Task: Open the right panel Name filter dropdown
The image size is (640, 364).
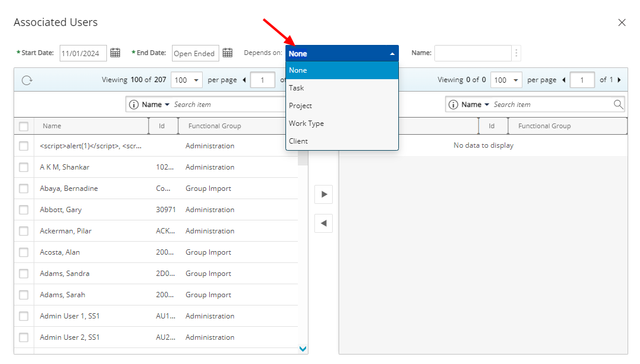Action: [476, 105]
